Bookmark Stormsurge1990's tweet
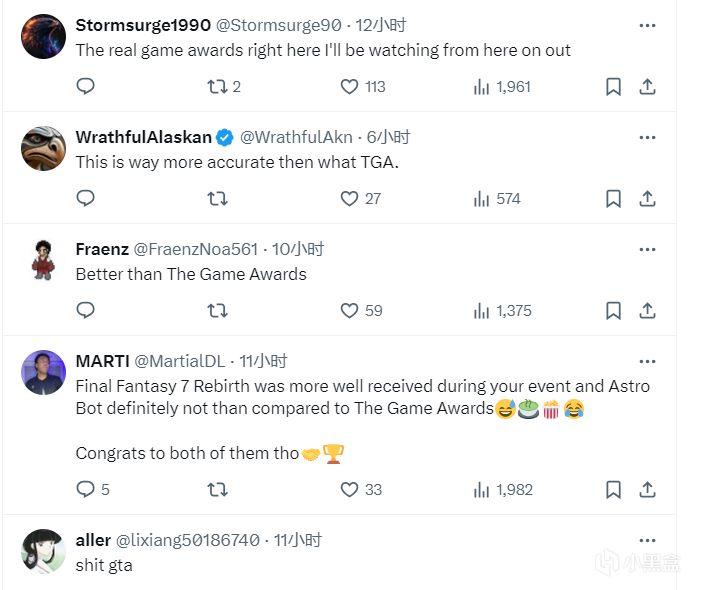The width and height of the screenshot is (701, 590). pyautogui.click(x=613, y=87)
